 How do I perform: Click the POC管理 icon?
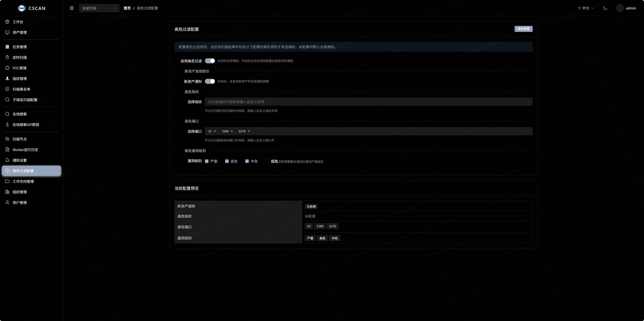coord(7,68)
